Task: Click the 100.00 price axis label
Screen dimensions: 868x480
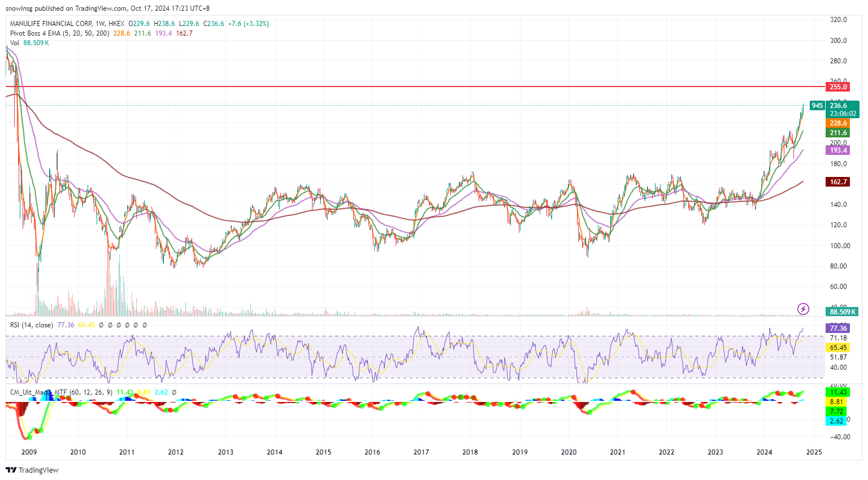Action: point(840,246)
